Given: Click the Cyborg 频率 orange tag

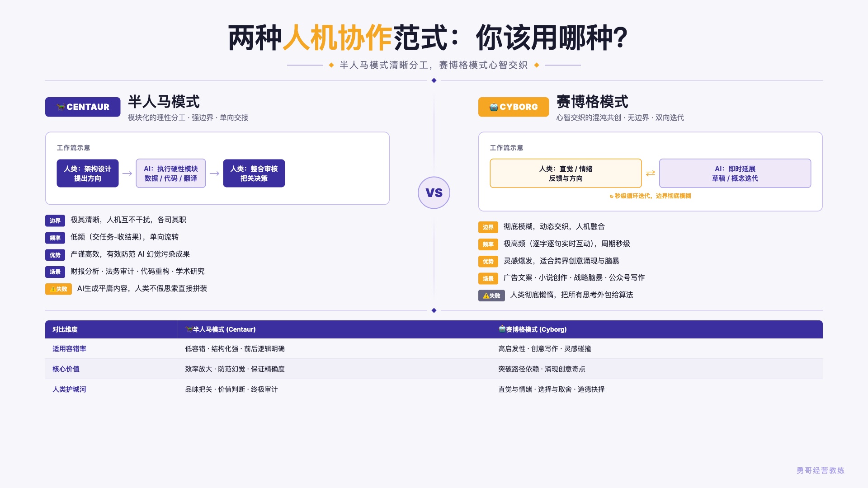Looking at the screenshot, I should coord(488,244).
